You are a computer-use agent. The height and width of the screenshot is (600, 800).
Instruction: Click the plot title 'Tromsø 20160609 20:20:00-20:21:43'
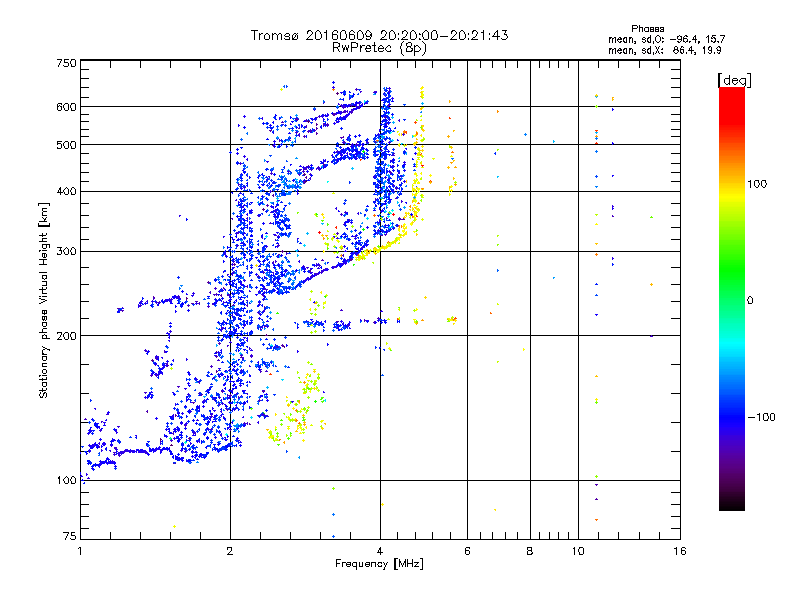point(379,35)
